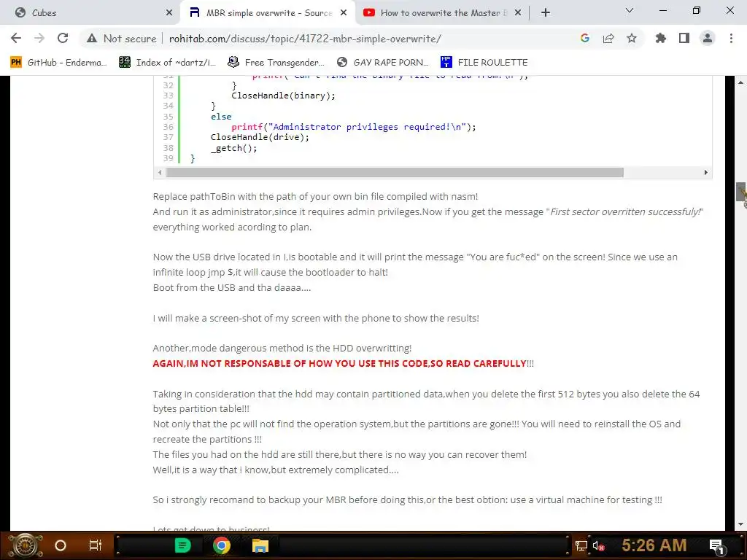Click "So i strongly recomand to backup" sentence
The image size is (747, 560).
tap(407, 500)
